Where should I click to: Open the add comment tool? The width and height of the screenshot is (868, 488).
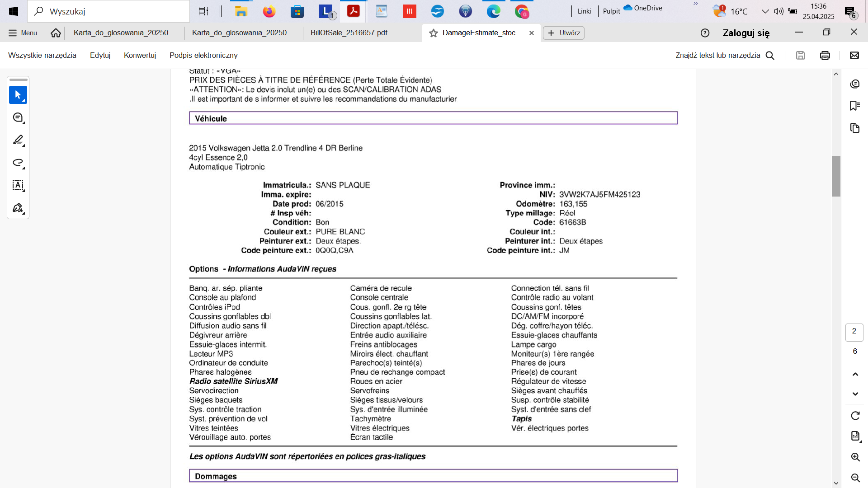(18, 117)
